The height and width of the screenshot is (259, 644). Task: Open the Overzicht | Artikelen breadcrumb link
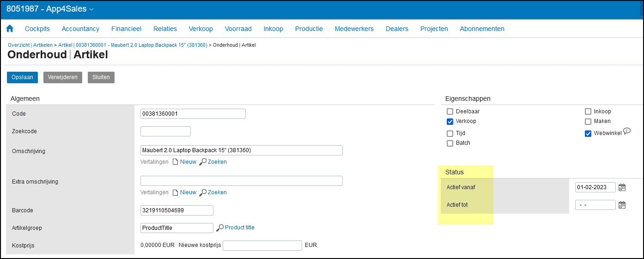[30, 45]
